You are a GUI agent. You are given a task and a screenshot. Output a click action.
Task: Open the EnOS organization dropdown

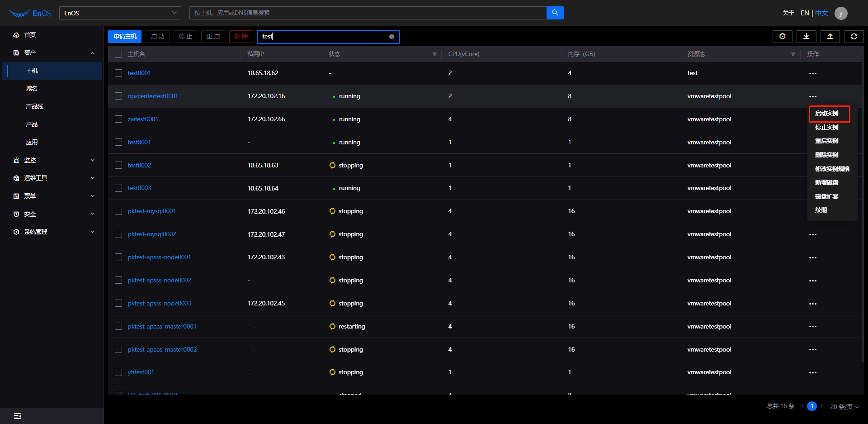pyautogui.click(x=120, y=13)
